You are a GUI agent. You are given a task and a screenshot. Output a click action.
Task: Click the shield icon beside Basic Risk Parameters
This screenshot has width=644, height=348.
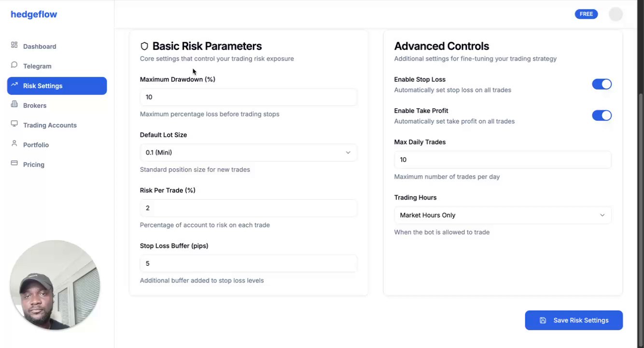click(144, 46)
